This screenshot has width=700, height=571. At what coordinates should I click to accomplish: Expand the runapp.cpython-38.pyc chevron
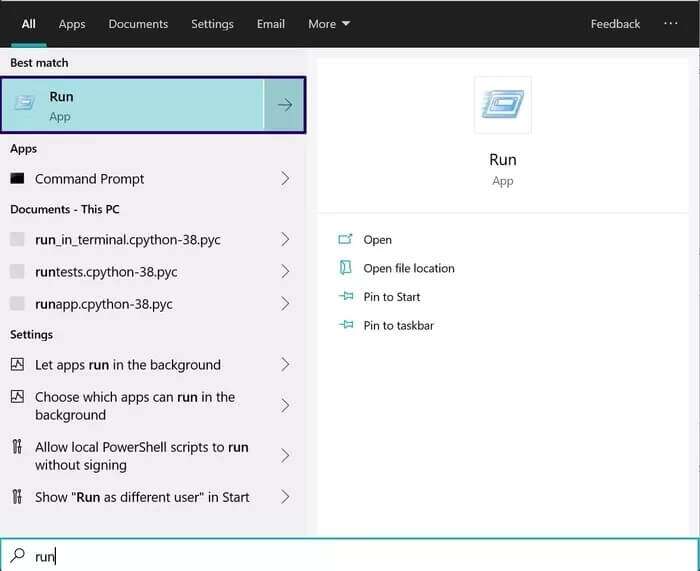point(285,304)
